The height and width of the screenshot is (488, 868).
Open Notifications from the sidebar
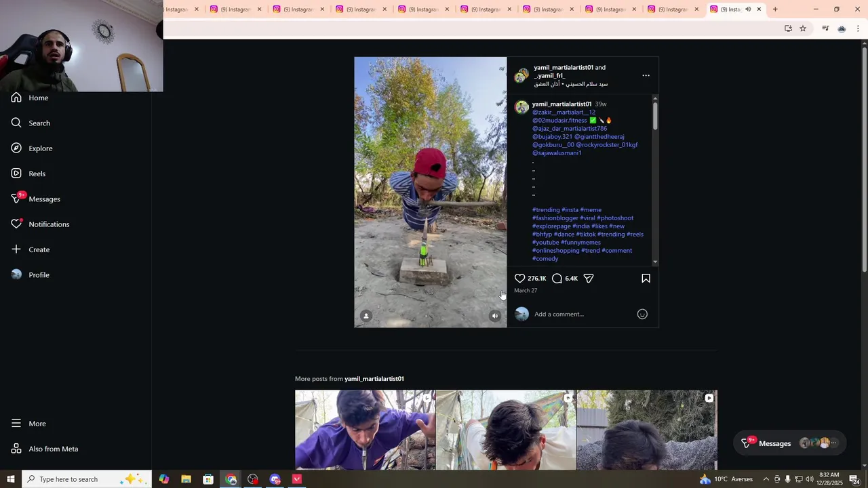point(40,224)
